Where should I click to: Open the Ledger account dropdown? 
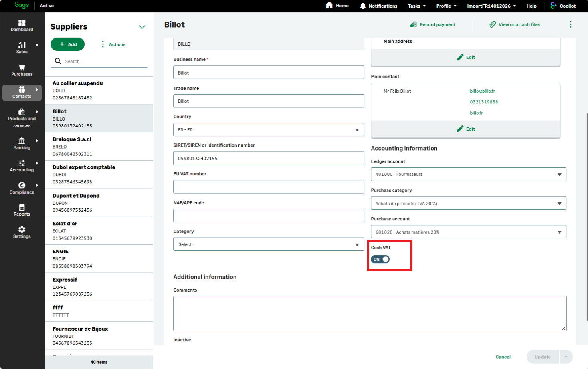point(469,174)
